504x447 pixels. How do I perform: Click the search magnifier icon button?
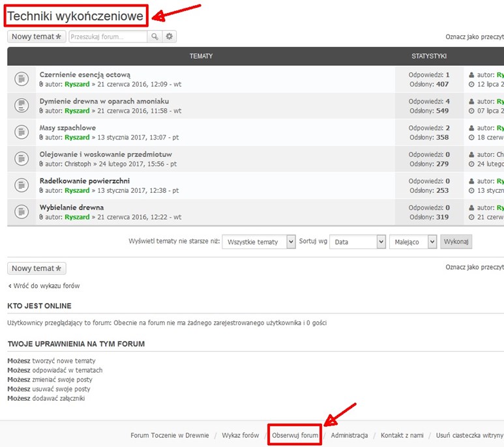155,37
